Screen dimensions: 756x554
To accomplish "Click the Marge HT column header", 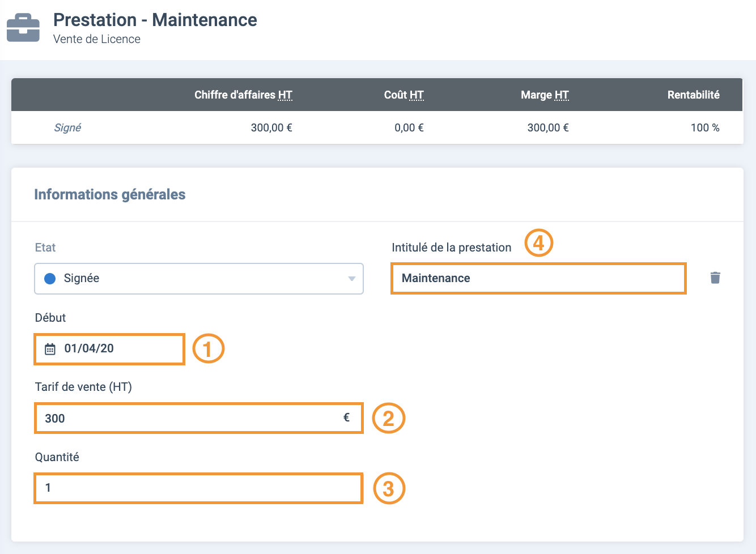I will coord(544,95).
